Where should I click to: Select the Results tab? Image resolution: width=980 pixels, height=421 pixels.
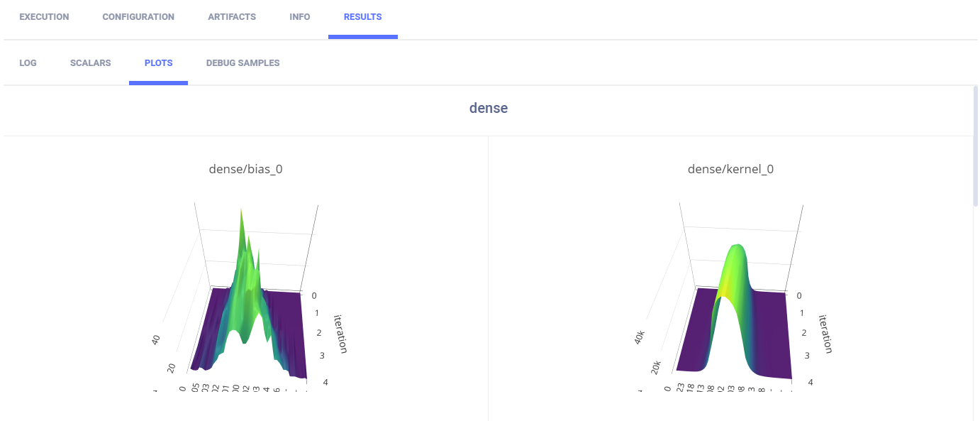pyautogui.click(x=362, y=17)
